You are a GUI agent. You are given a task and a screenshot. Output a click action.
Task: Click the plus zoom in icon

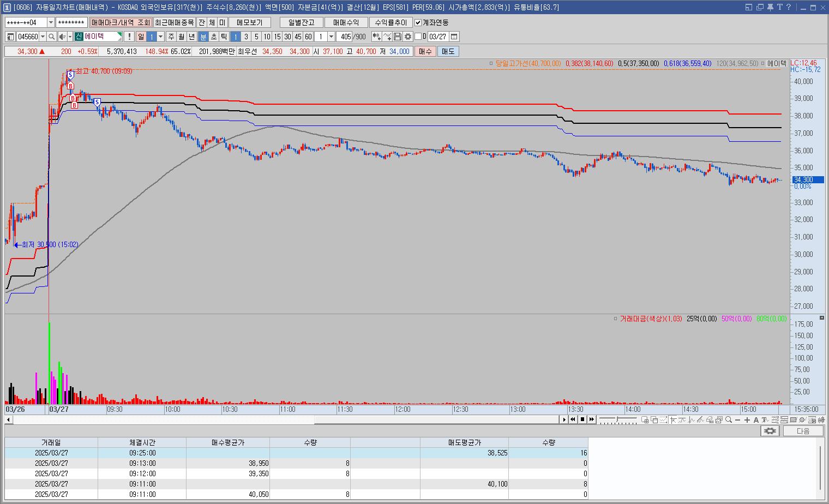tap(747, 419)
